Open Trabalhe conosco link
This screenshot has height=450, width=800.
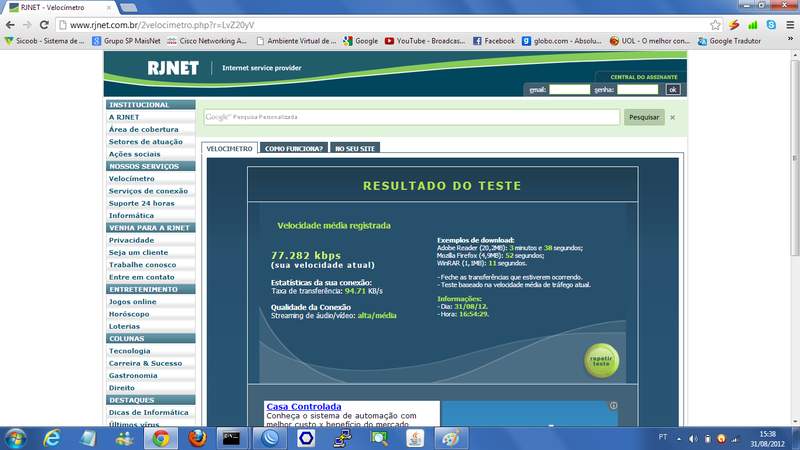coord(142,264)
